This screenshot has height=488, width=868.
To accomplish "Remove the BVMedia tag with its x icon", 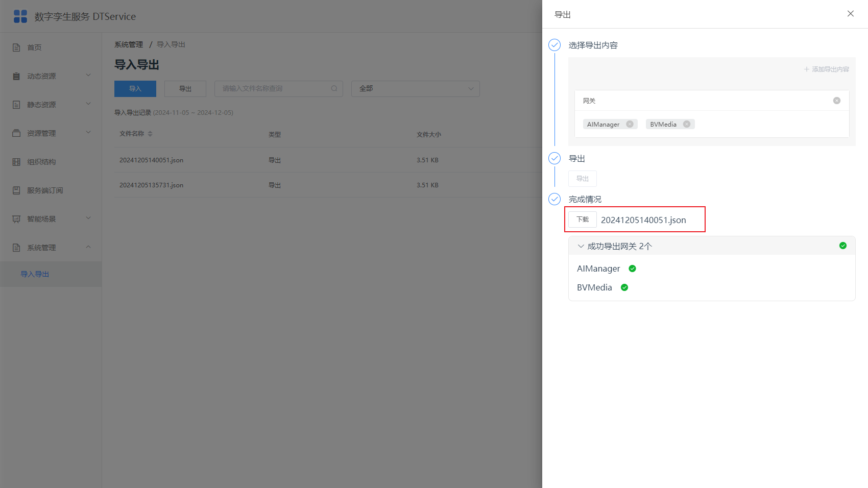I will coord(687,124).
